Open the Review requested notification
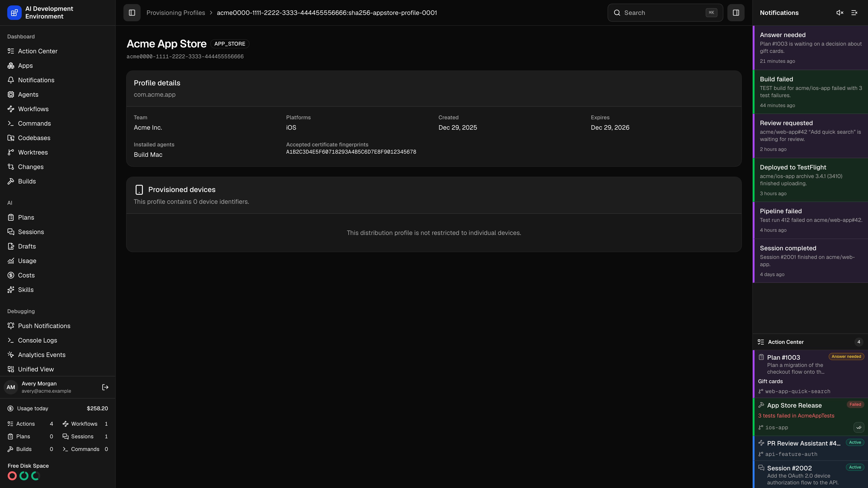Image resolution: width=868 pixels, height=488 pixels. pyautogui.click(x=810, y=136)
